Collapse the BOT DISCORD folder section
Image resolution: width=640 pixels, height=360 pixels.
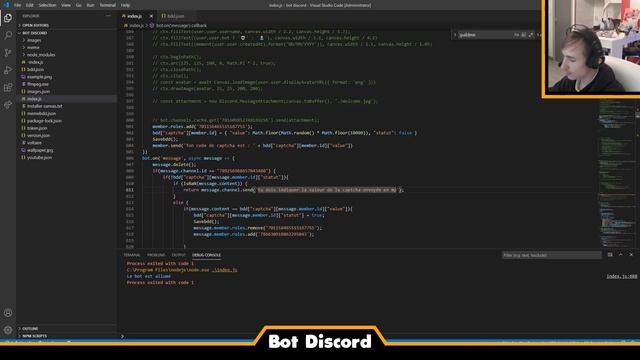coord(34,33)
